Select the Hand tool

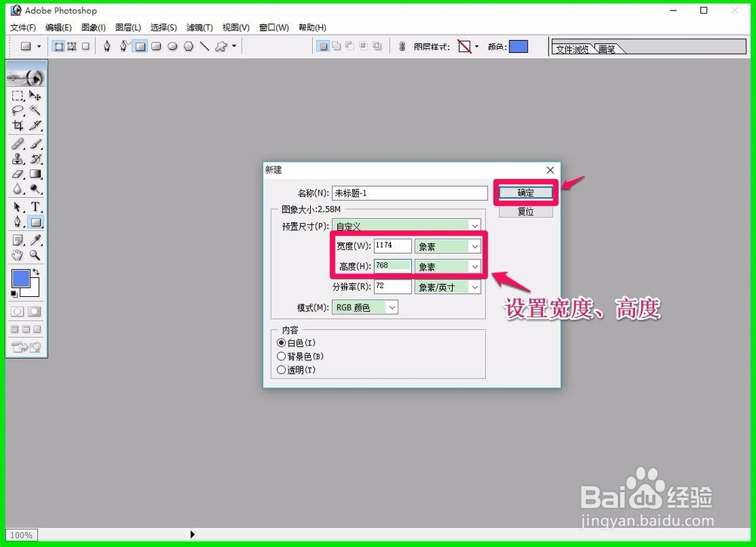pyautogui.click(x=17, y=255)
